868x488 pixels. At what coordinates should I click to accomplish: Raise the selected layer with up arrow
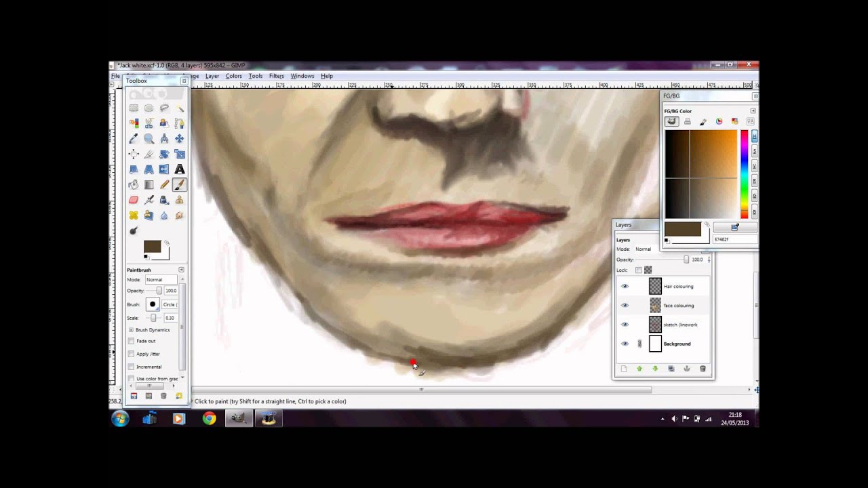[x=639, y=369]
